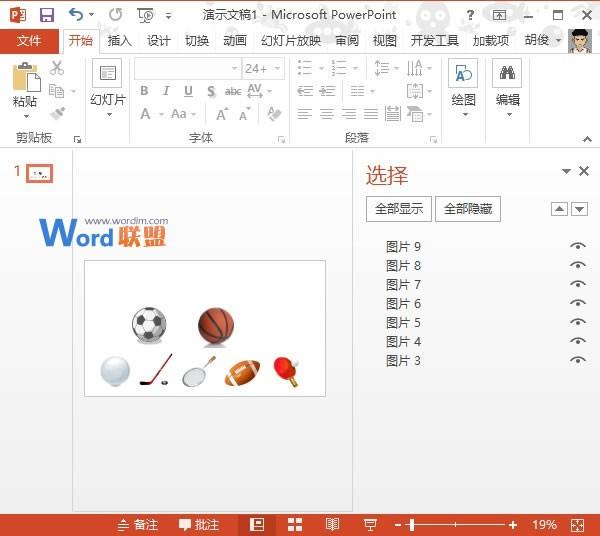Open Editing binoculars group
Screen dimensions: 600x536
[x=507, y=88]
